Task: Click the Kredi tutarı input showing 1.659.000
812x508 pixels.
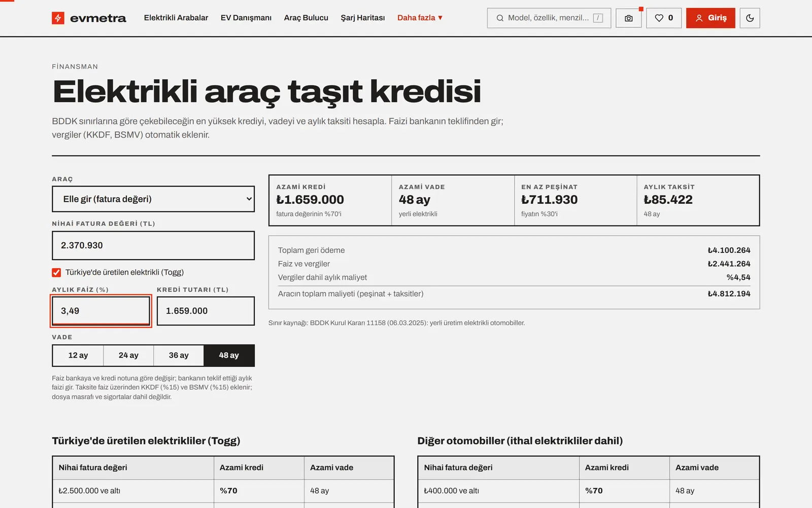Action: coord(206,311)
